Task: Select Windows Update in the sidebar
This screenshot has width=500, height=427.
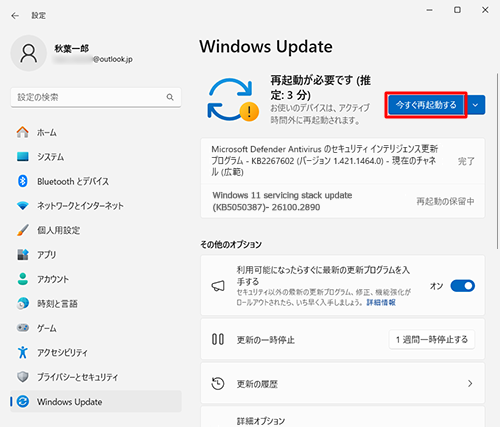Action: (96, 401)
